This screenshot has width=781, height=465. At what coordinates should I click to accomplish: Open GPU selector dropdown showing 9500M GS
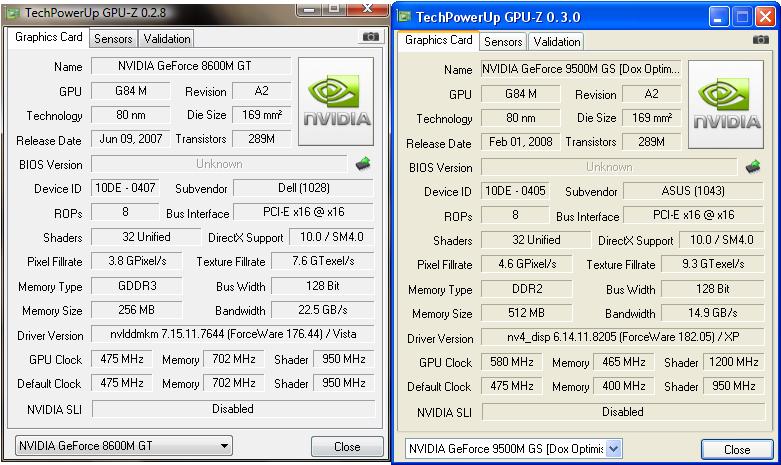pos(513,449)
